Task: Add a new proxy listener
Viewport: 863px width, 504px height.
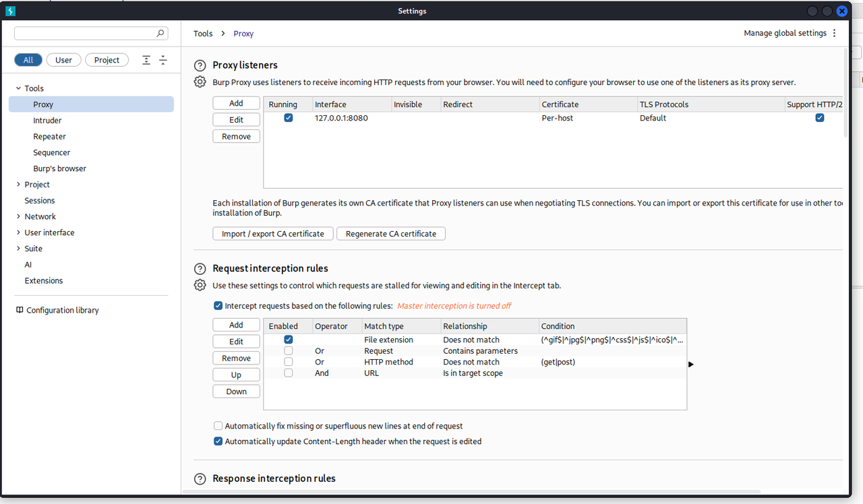Action: coord(236,103)
